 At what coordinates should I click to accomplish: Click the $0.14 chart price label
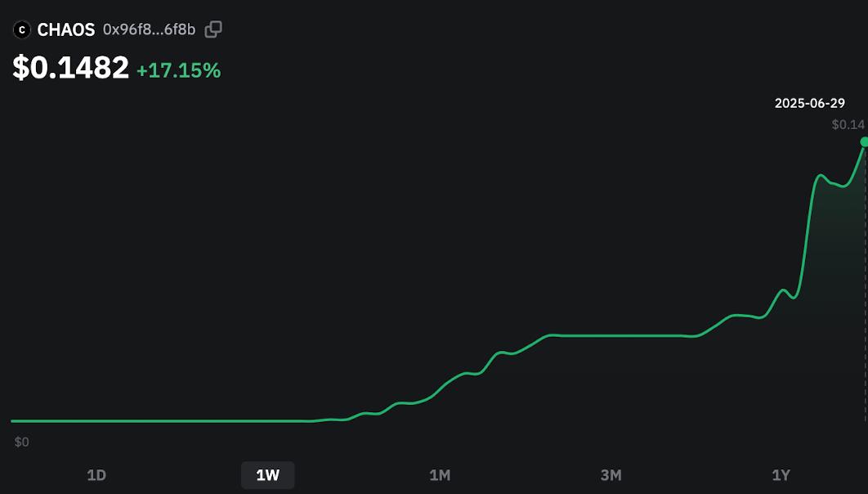coord(848,124)
